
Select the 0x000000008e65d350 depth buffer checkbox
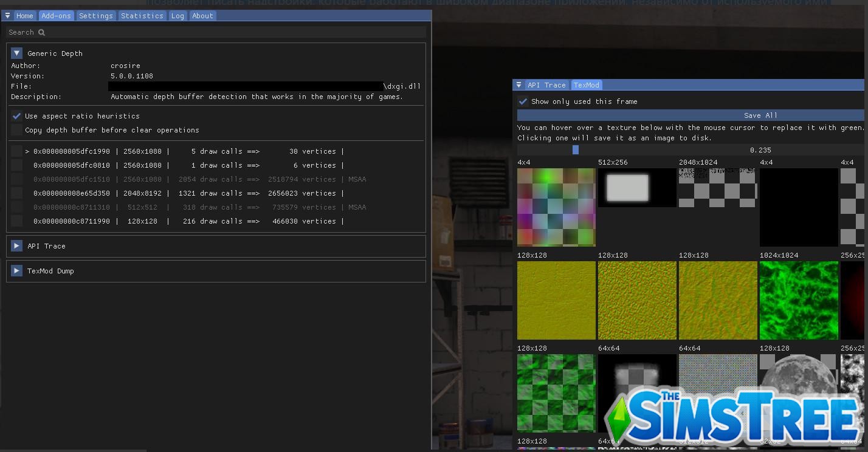[x=16, y=193]
